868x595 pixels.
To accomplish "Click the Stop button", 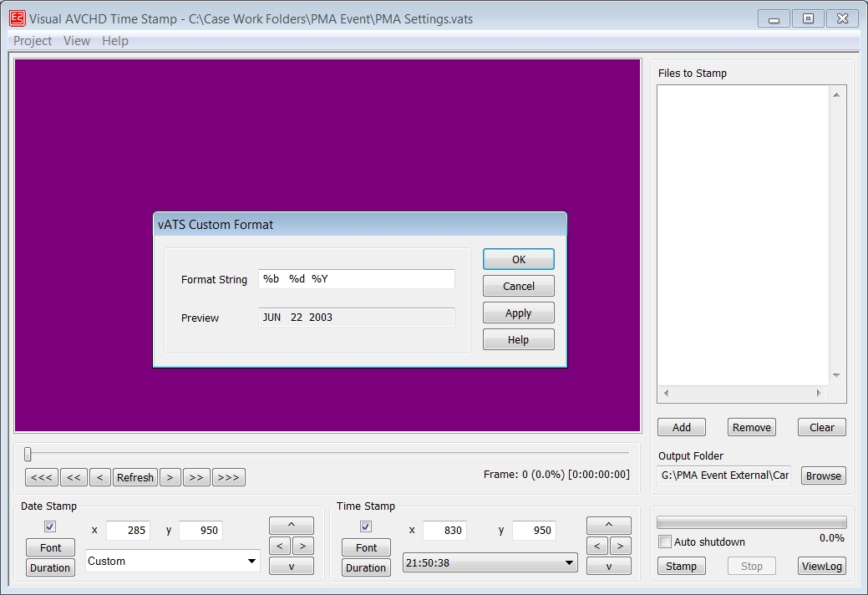I will [752, 567].
